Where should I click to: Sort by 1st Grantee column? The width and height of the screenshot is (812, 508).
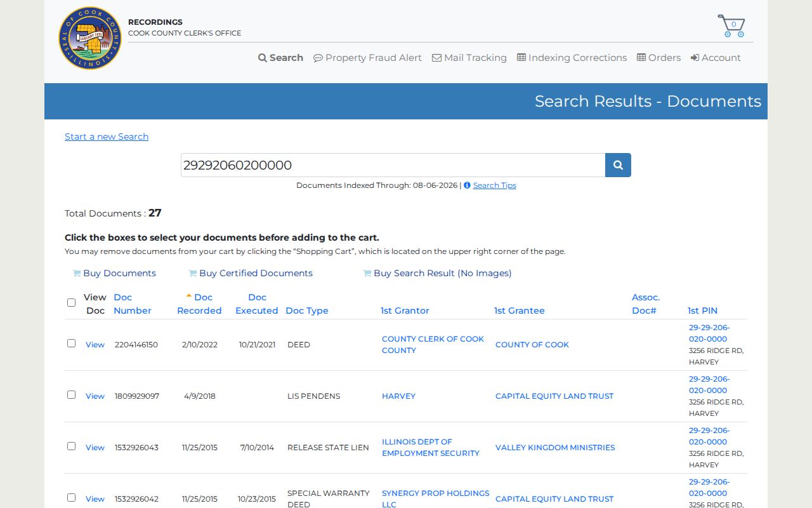[519, 311]
